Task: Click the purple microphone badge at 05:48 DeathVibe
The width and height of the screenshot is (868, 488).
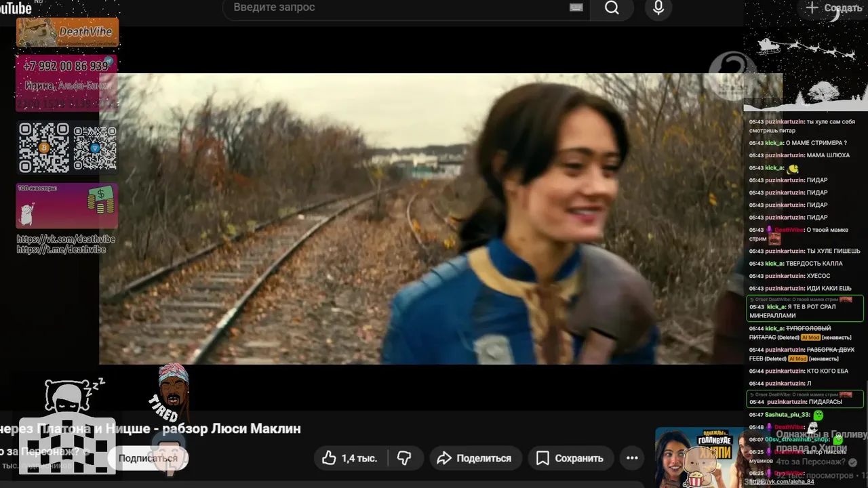Action: (x=769, y=427)
